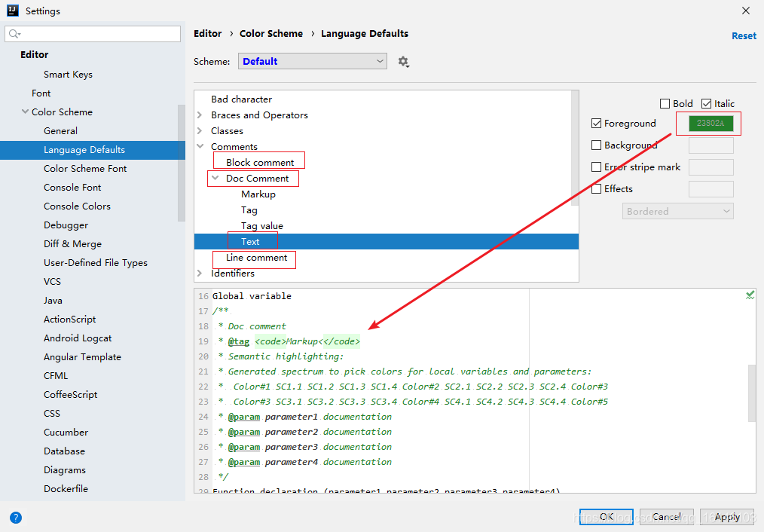The width and height of the screenshot is (764, 532).
Task: Click Editor in the breadcrumb
Action: point(207,34)
